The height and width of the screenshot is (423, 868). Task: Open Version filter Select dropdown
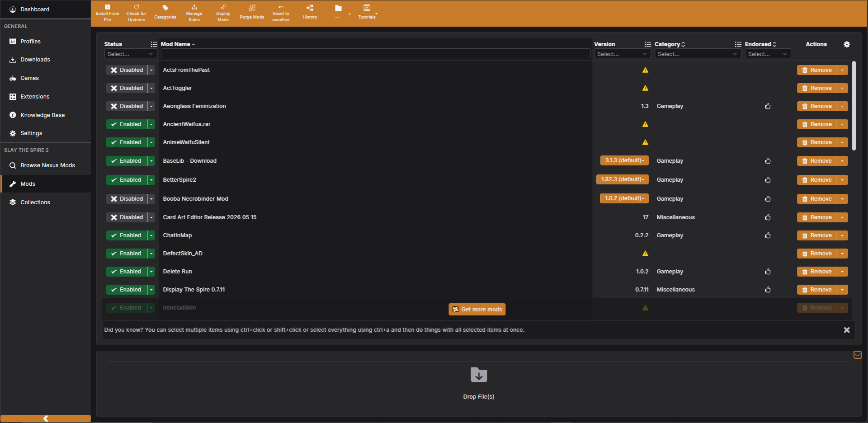tap(622, 54)
